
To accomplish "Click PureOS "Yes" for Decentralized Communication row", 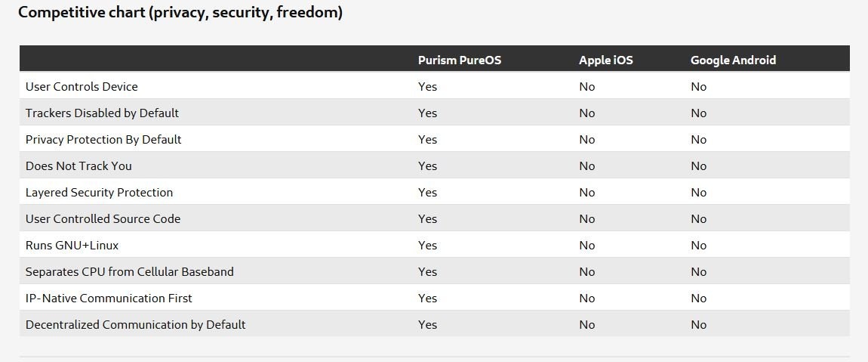I will (x=427, y=325).
